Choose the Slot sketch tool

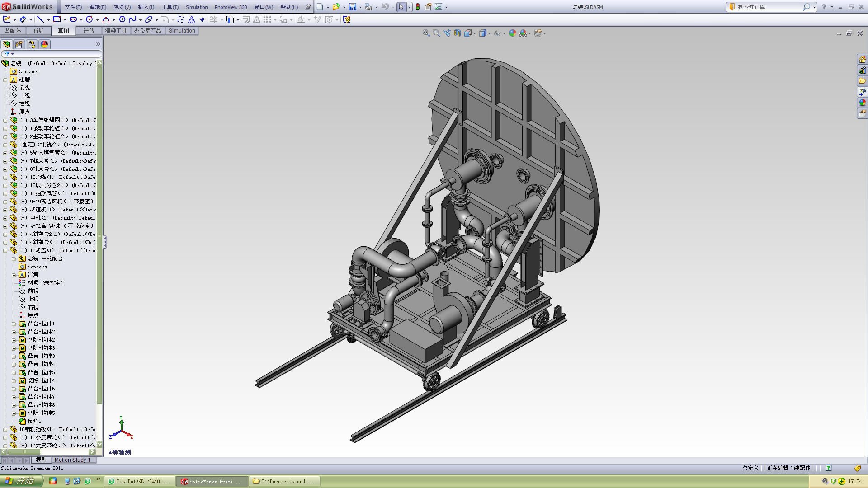pos(73,19)
